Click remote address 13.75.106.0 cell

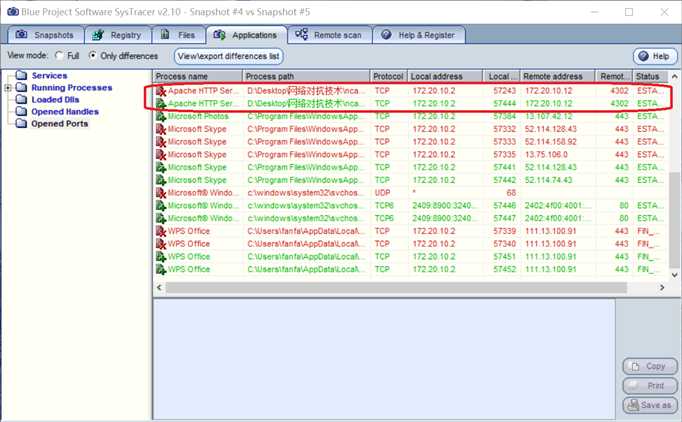click(546, 154)
